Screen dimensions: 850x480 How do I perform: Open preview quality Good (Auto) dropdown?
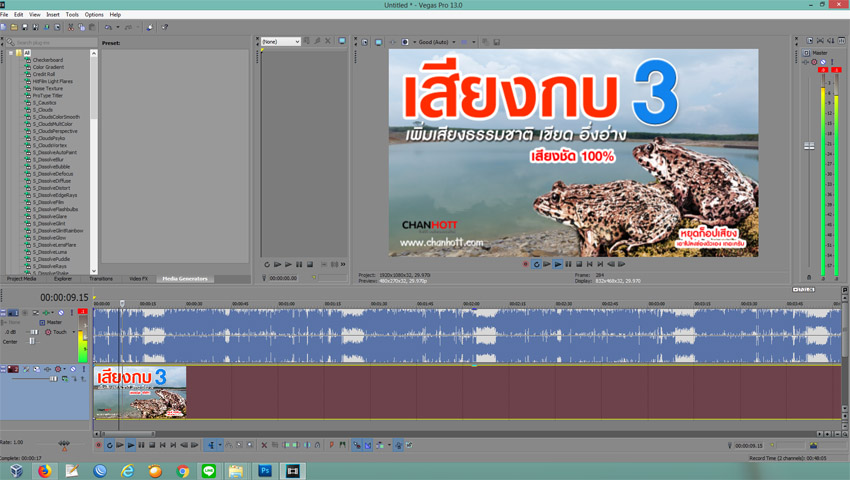(x=437, y=42)
